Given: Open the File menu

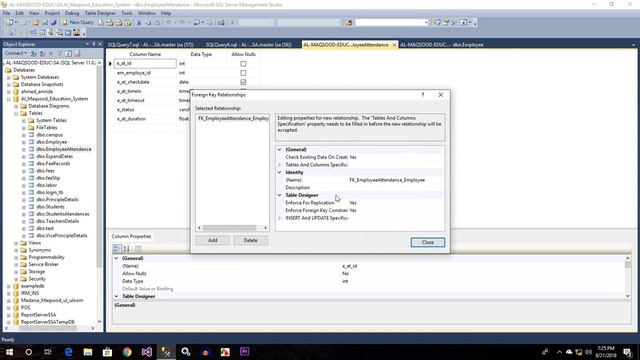Looking at the screenshot, I should click(x=6, y=13).
